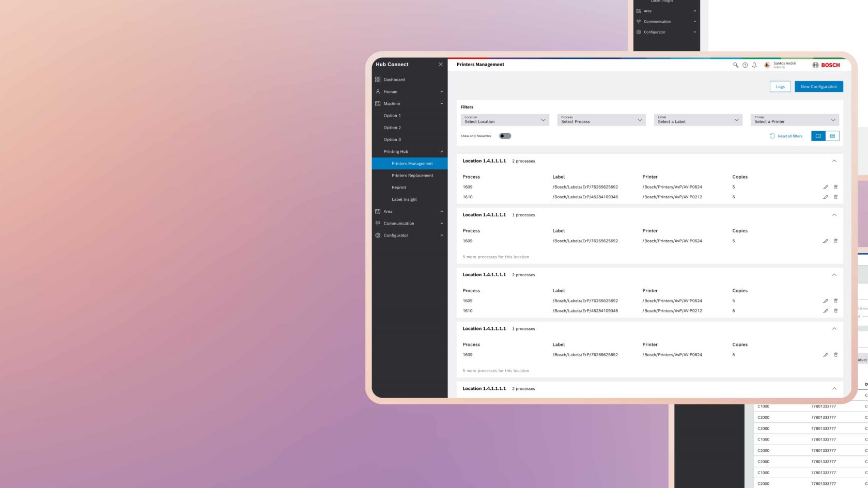The width and height of the screenshot is (868, 488).
Task: Open notifications bell icon
Action: tap(754, 65)
